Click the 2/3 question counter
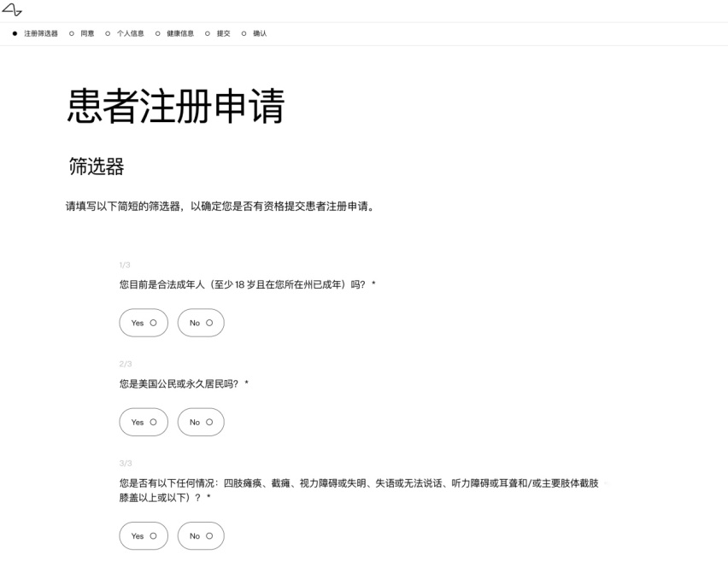Screen dimensions: 728x561 coord(126,364)
